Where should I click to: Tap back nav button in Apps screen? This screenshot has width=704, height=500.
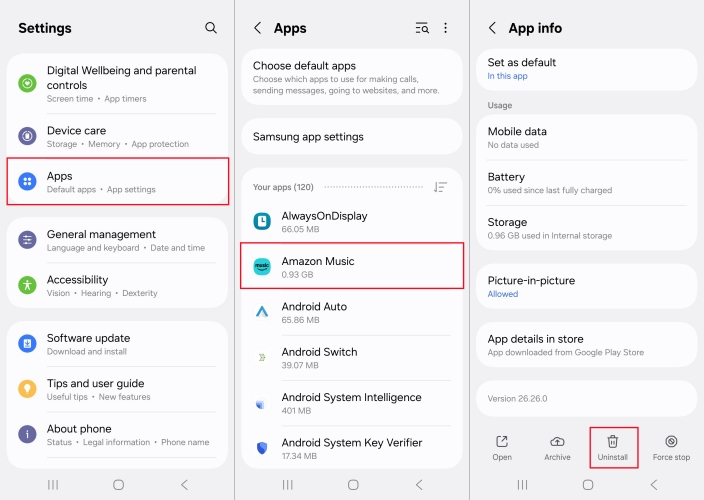pyautogui.click(x=419, y=485)
